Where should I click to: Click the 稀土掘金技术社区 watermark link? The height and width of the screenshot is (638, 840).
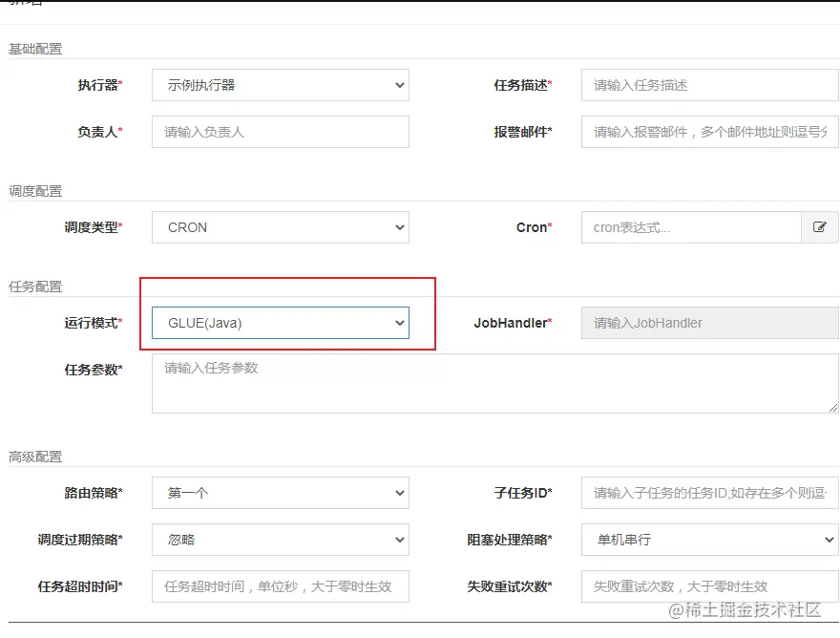click(x=745, y=608)
